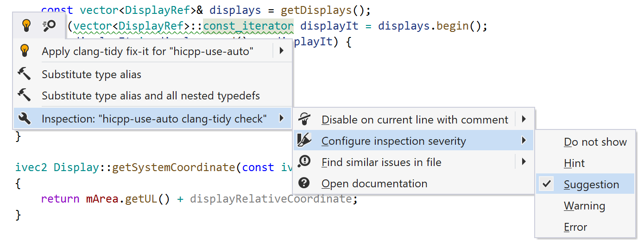Set inspection severity to Error
The width and height of the screenshot is (644, 246).
pos(575,227)
